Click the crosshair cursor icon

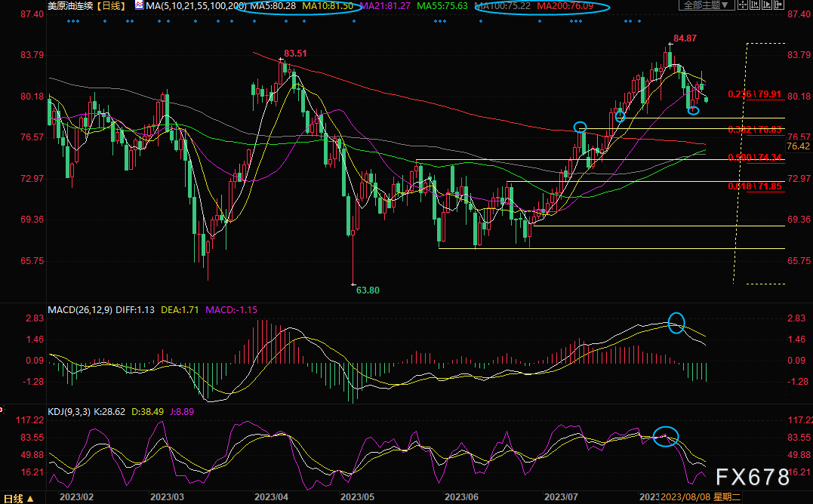click(x=743, y=5)
